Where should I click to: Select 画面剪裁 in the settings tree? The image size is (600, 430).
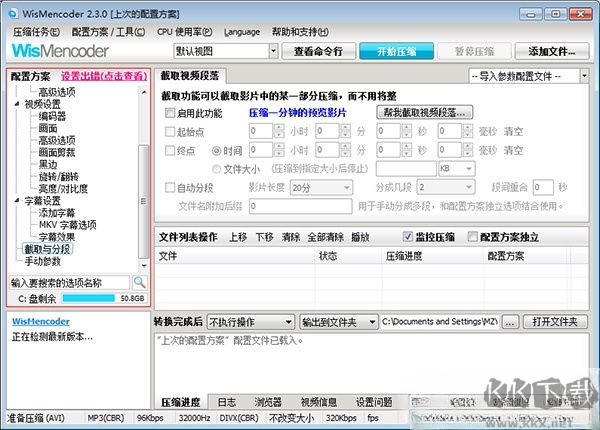click(57, 152)
